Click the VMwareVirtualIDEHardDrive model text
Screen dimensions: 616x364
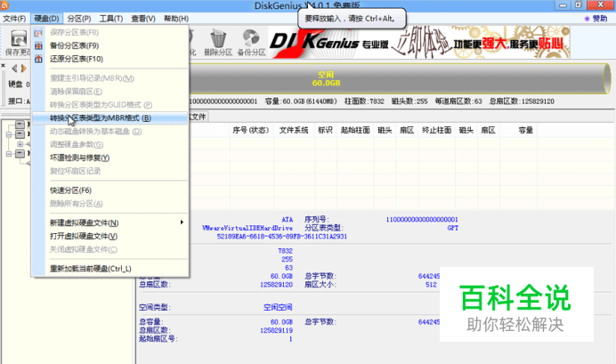[x=247, y=228]
